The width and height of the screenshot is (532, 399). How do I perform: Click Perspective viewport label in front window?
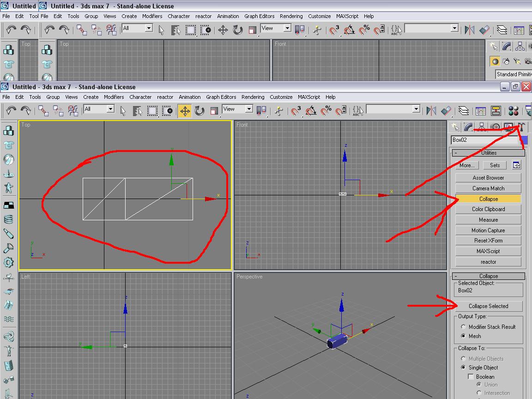[249, 277]
